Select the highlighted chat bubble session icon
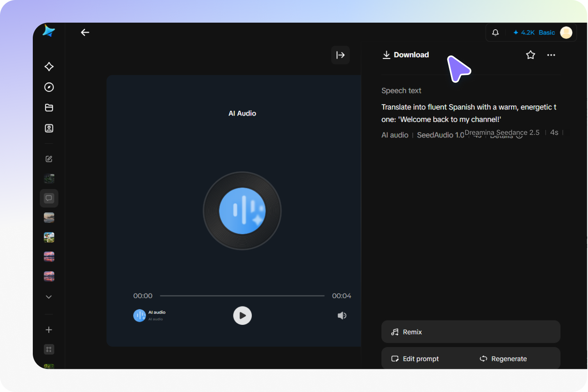 [49, 198]
